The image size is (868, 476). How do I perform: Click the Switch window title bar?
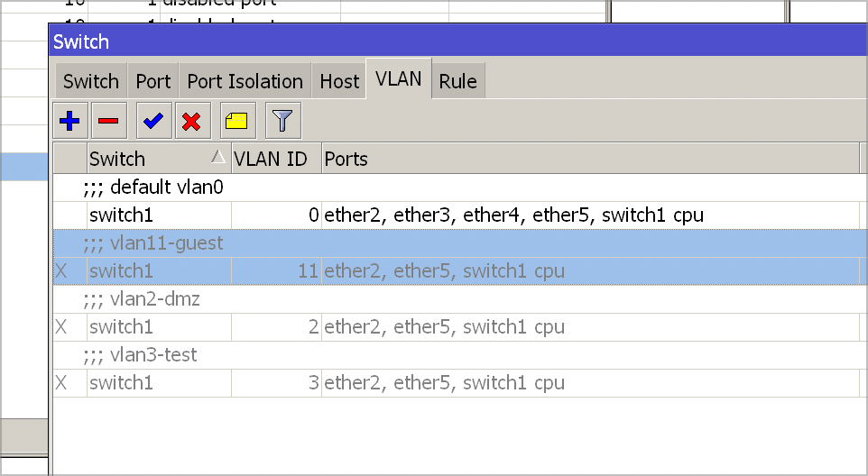451,41
